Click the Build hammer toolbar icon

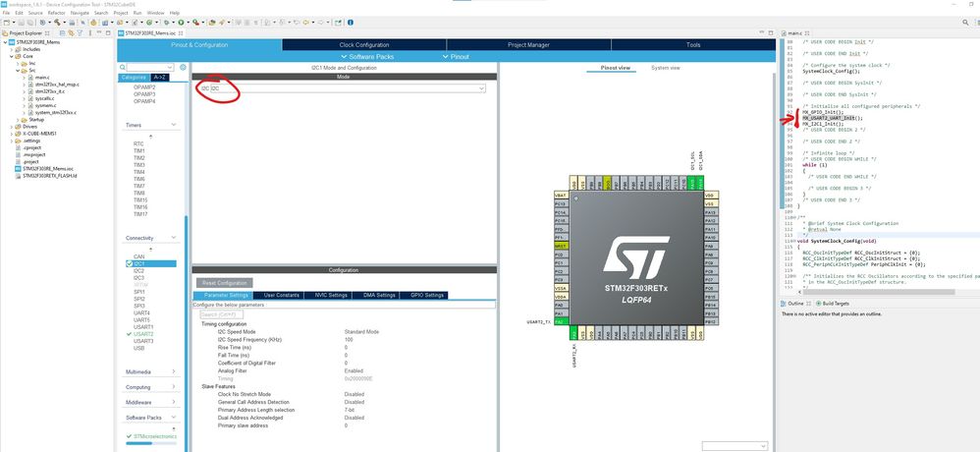coord(56,23)
